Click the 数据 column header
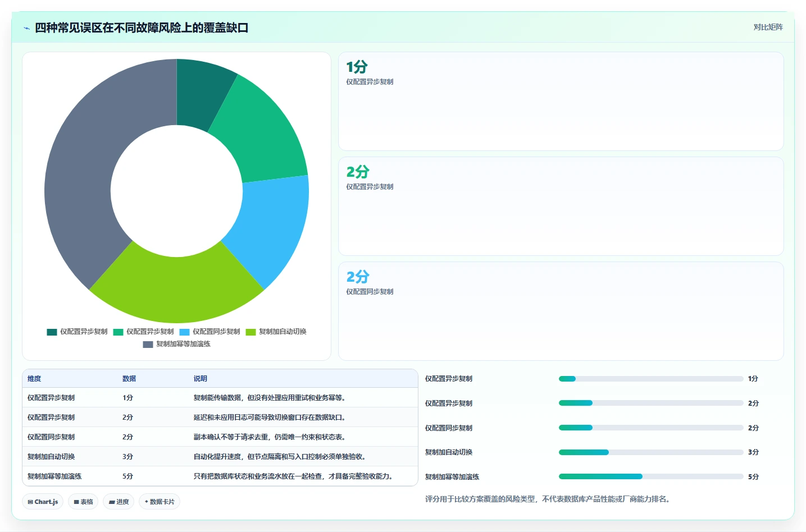 [x=129, y=379]
